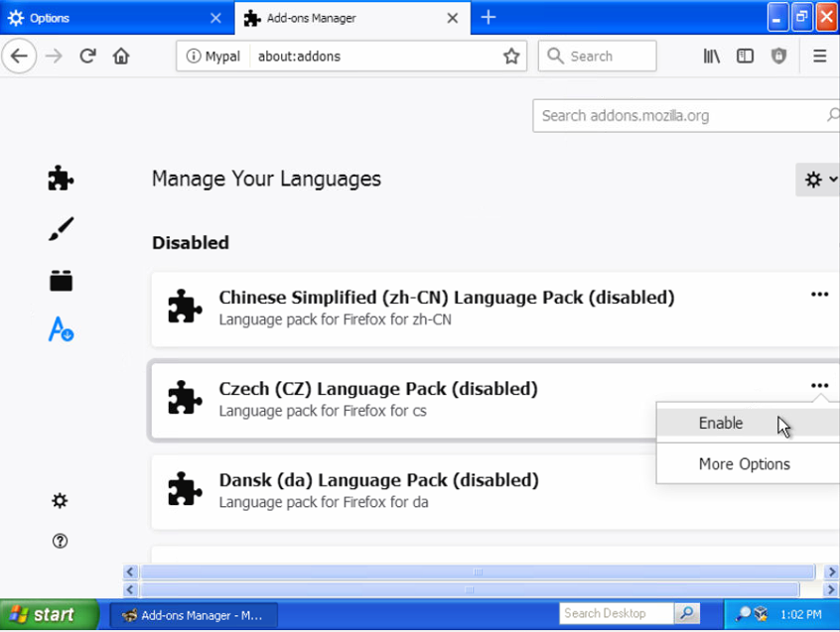
Task: Click the Czech pack puzzle piece icon
Action: pyautogui.click(x=185, y=398)
